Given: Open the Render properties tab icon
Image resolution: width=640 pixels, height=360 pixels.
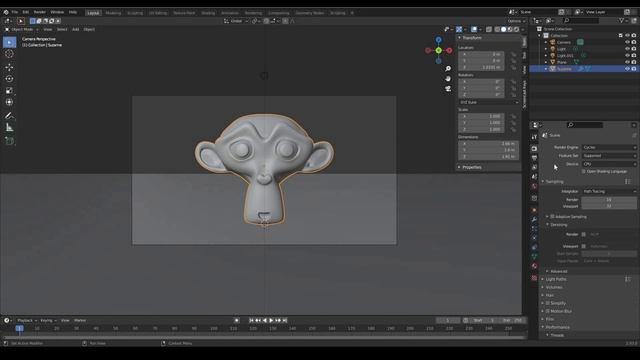Looking at the screenshot, I should pyautogui.click(x=534, y=149).
